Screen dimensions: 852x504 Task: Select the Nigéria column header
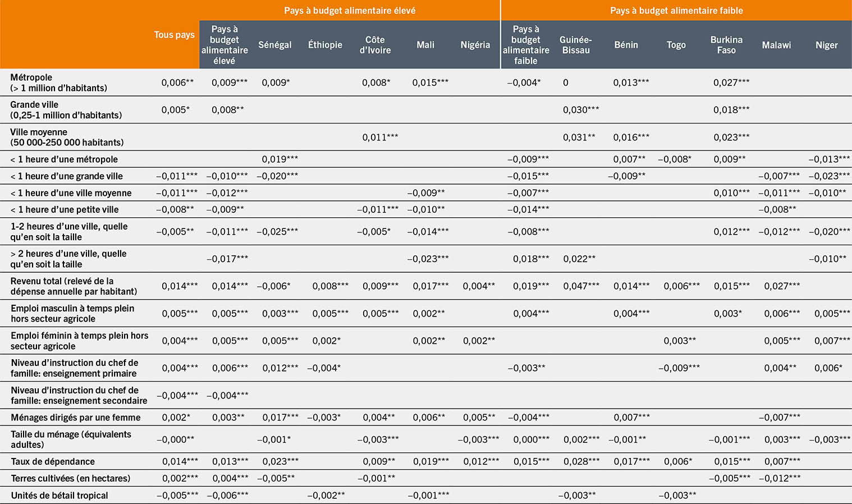475,45
